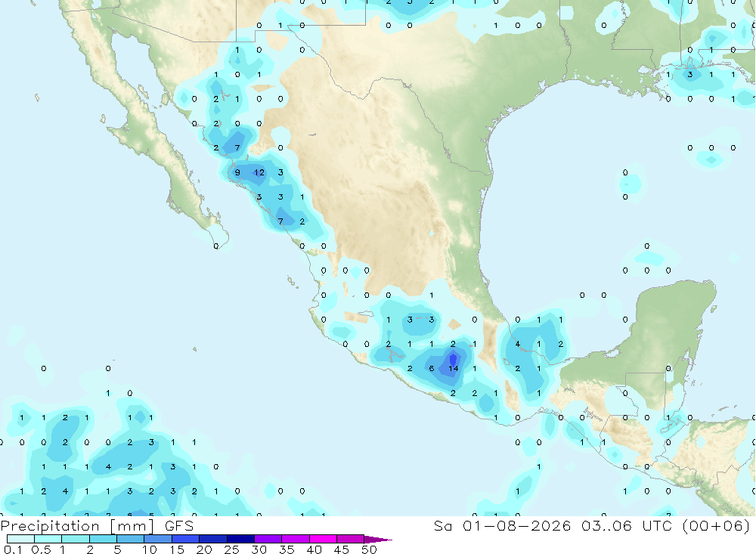Click the 1–2 mm legend swatch
Viewport: 756px width, 554px height.
click(76, 539)
